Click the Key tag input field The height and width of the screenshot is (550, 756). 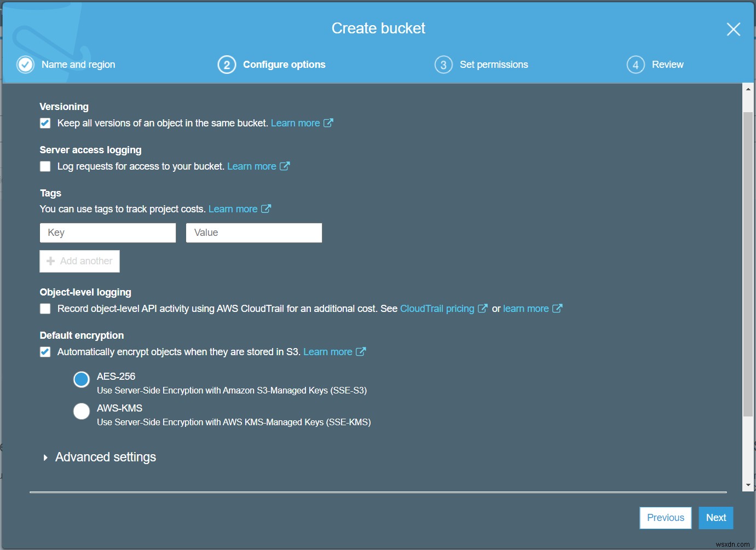[x=107, y=232]
